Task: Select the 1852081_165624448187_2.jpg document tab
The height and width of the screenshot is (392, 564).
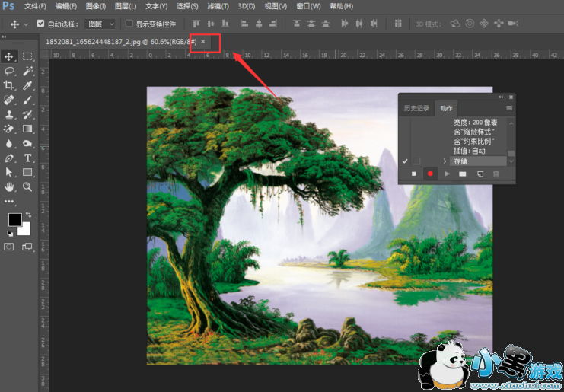Action: (x=121, y=42)
